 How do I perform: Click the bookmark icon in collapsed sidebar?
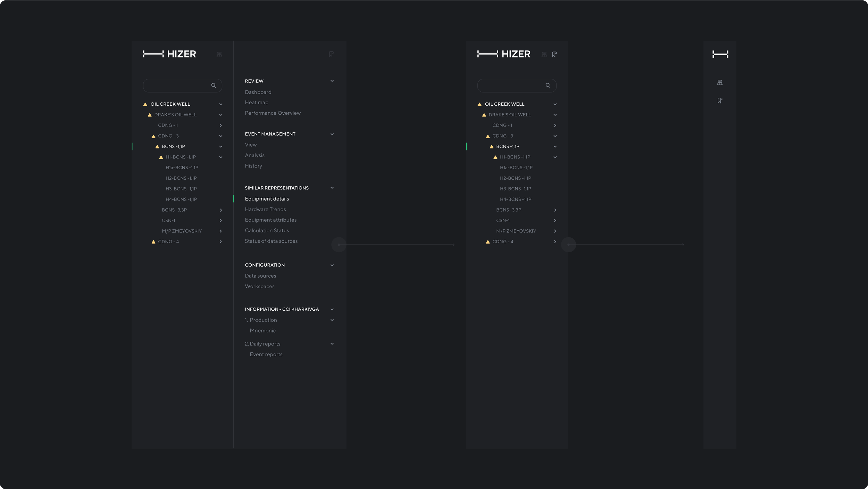coord(720,101)
